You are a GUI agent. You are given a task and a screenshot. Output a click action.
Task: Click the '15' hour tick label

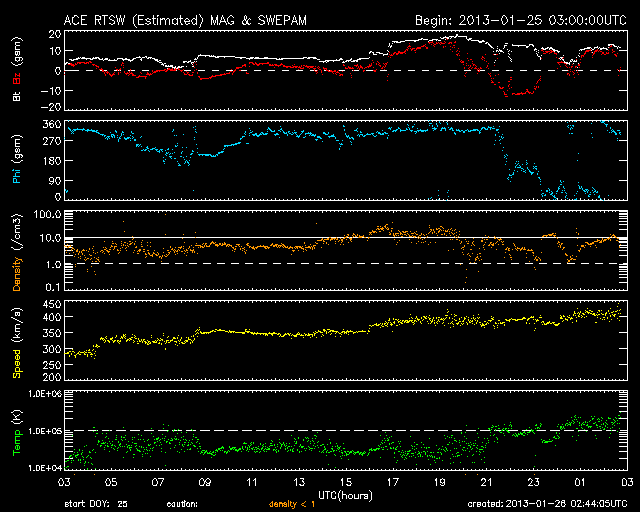pos(345,483)
